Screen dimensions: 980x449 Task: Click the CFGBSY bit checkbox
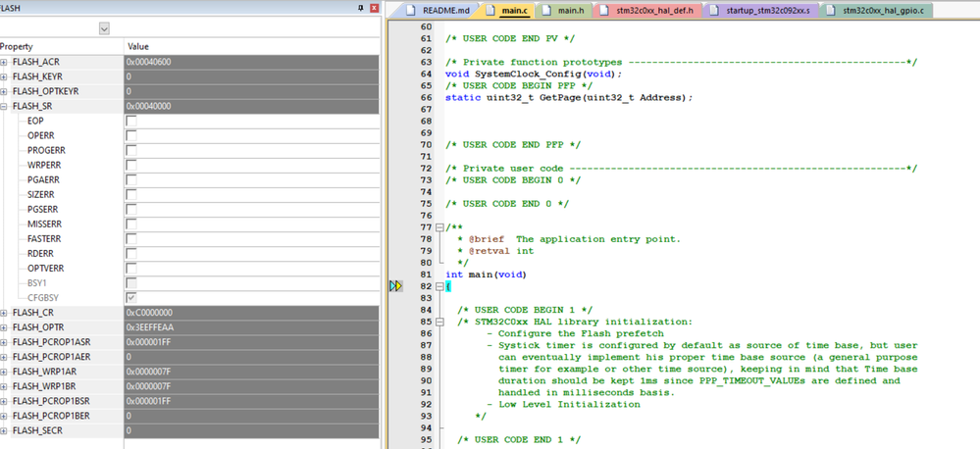click(x=131, y=298)
